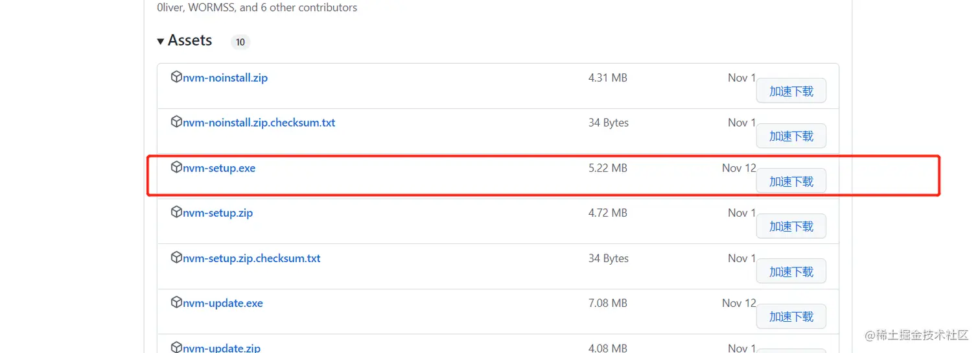Click the package icon beside nvm-setup.zip.checksum.txt
Screen dimensions: 980x353
pos(176,258)
